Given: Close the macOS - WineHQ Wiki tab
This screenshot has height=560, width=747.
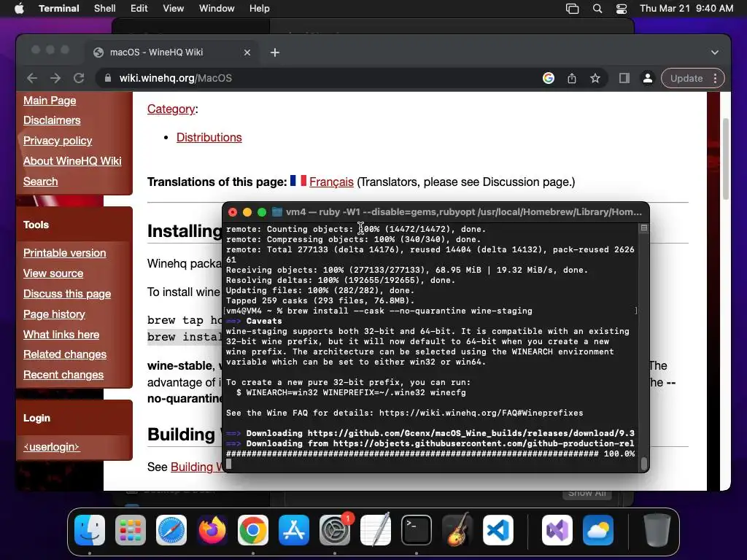Looking at the screenshot, I should click(247, 52).
